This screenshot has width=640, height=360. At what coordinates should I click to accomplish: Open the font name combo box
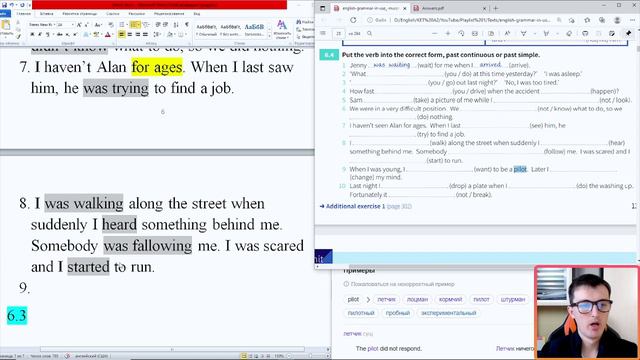42,25
